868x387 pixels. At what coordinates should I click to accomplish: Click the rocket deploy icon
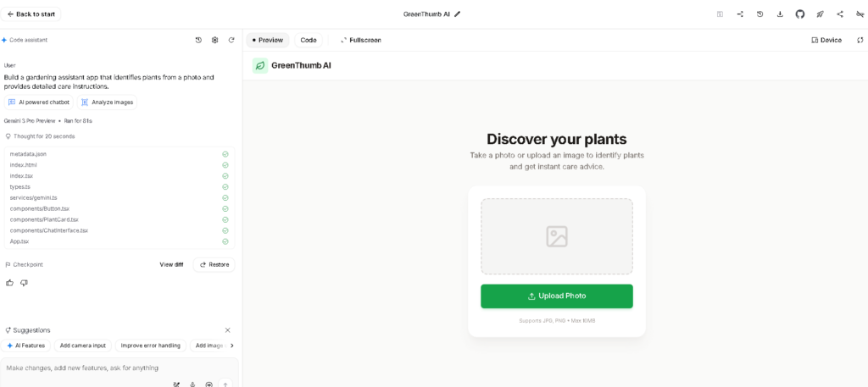pos(820,14)
